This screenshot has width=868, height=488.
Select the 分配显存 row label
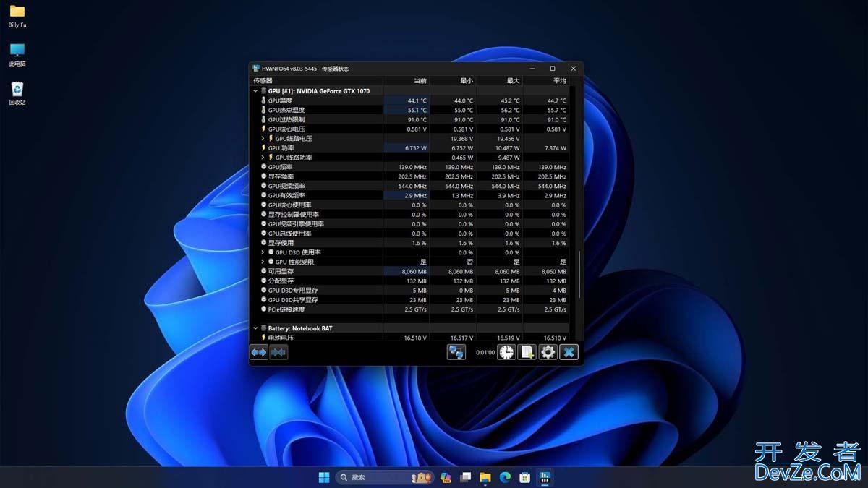[281, 281]
